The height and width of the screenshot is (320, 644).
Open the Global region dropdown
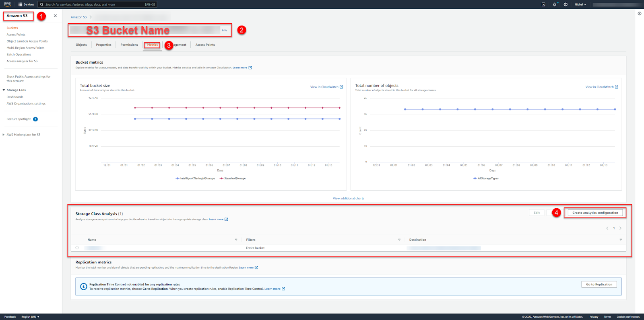(580, 4)
